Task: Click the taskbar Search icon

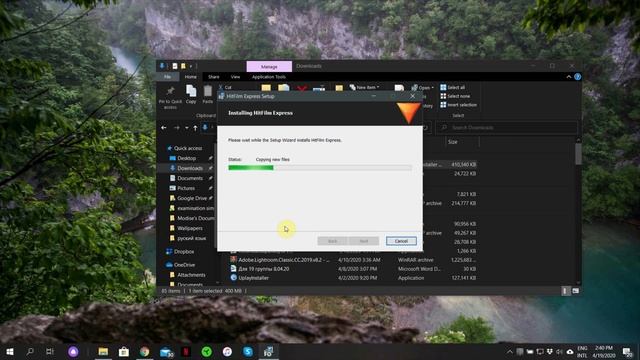Action: [x=30, y=351]
